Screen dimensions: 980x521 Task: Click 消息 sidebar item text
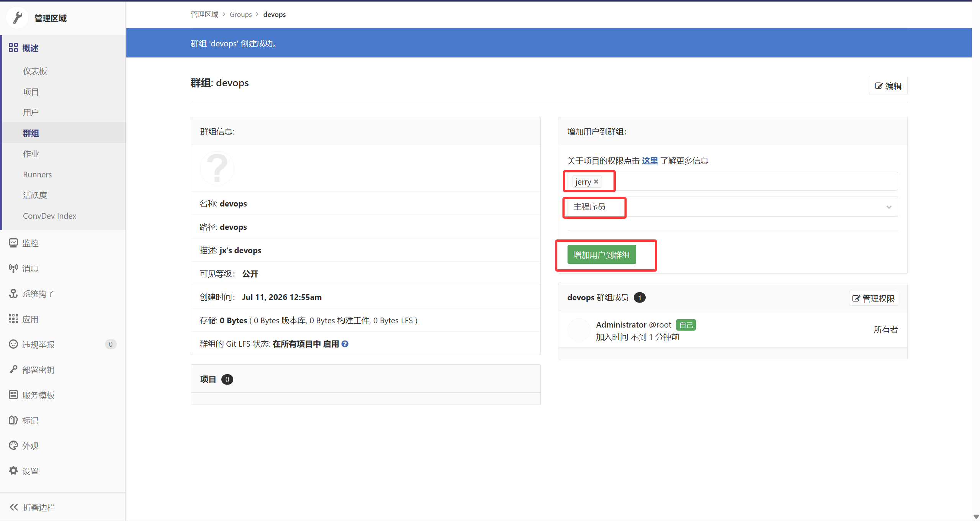tap(30, 268)
